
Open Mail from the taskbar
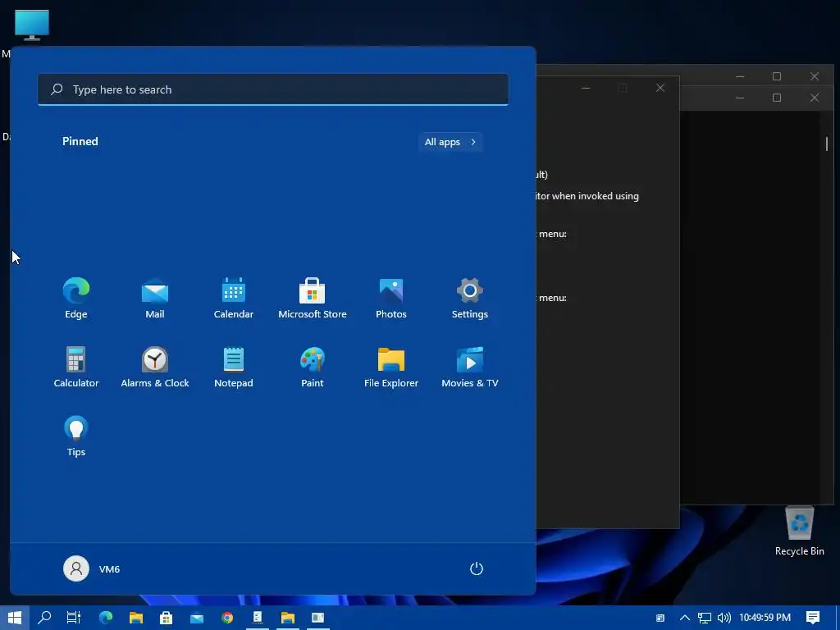(197, 618)
